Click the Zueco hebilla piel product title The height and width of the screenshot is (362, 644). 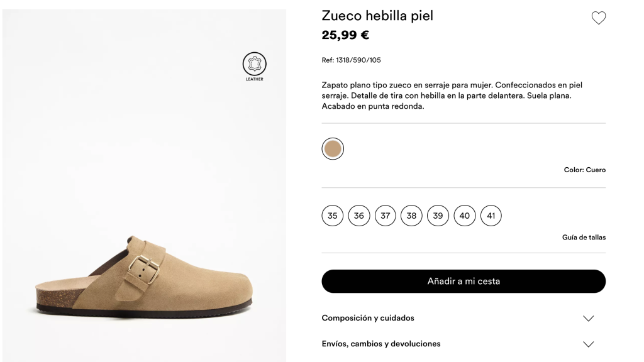coord(377,16)
